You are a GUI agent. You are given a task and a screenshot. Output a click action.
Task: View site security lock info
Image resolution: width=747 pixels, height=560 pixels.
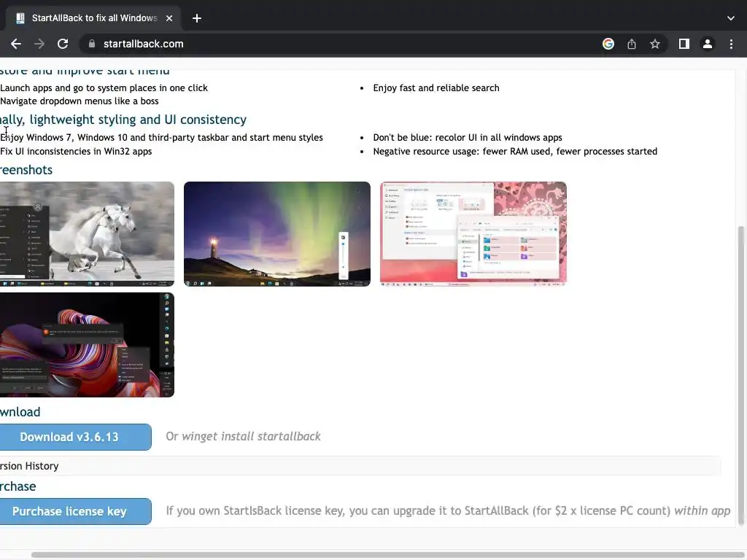click(92, 44)
